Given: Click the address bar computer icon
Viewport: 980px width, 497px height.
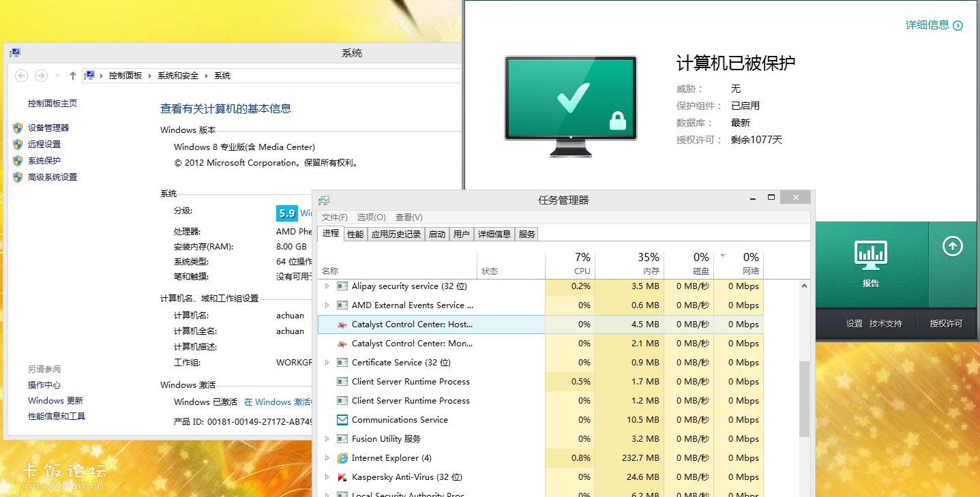Looking at the screenshot, I should 89,76.
